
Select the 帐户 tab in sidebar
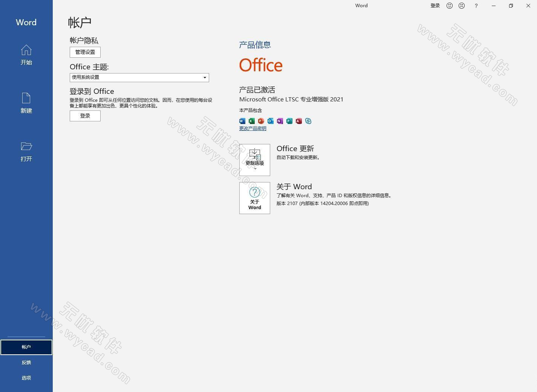26,347
